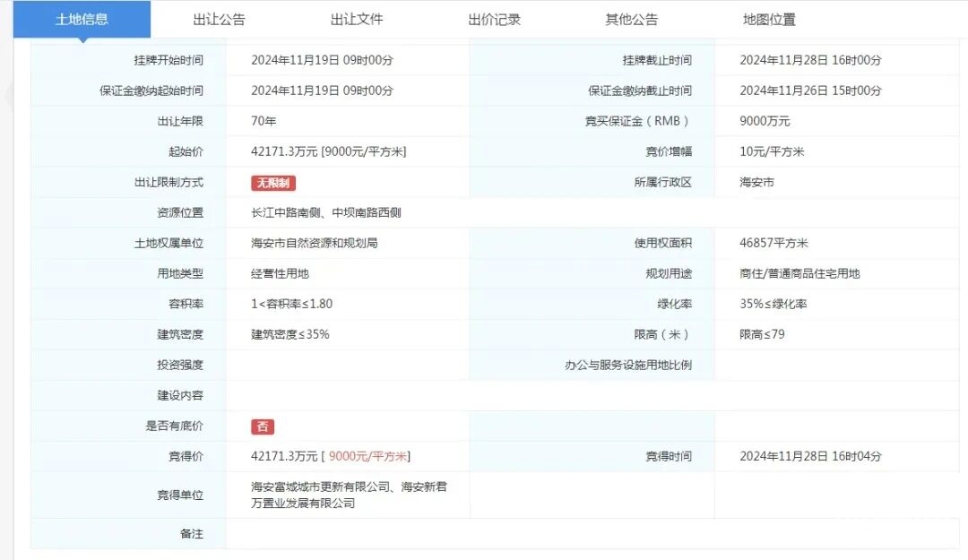Click the 所属行政区 value 海安市

pyautogui.click(x=756, y=183)
